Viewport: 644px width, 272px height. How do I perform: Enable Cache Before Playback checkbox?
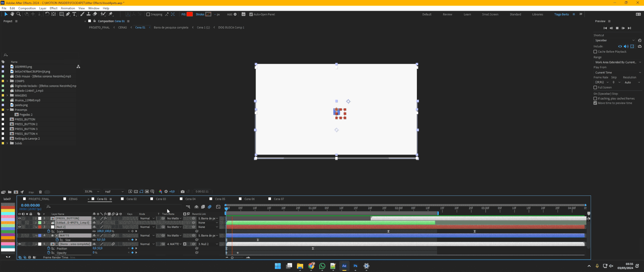click(x=595, y=52)
